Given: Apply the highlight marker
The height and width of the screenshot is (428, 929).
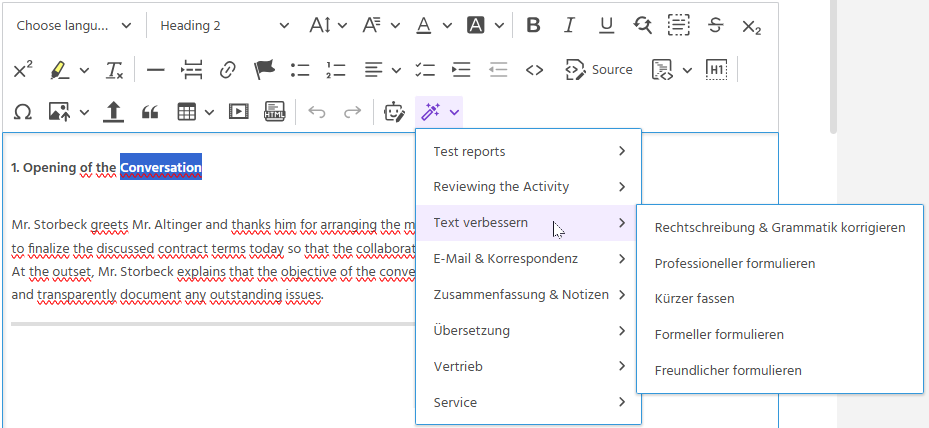Looking at the screenshot, I should tap(59, 70).
